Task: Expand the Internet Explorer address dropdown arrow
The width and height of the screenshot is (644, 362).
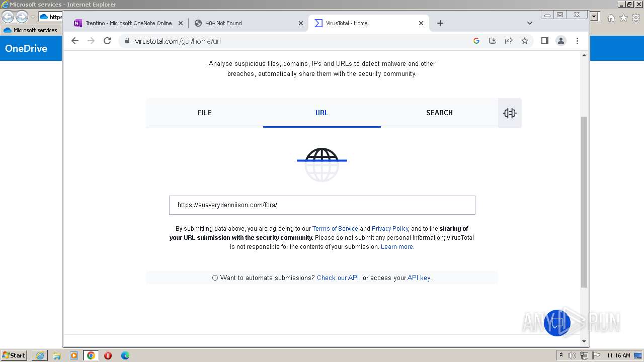Action: (595, 17)
